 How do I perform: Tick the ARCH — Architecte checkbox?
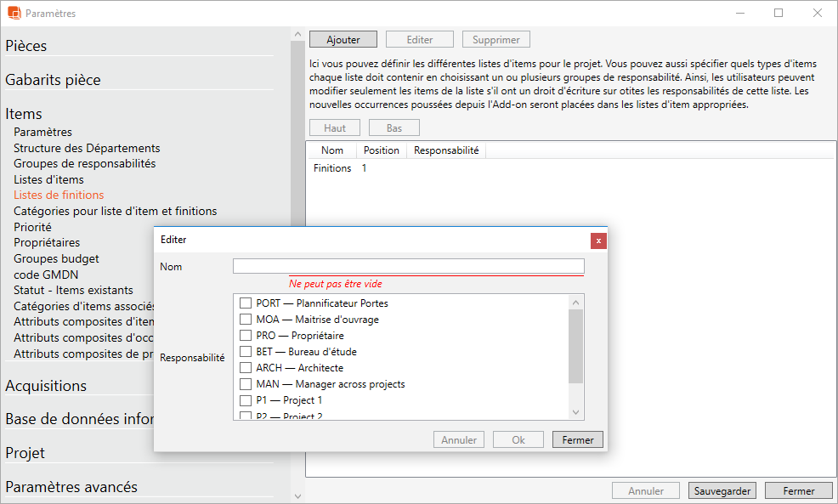(x=246, y=368)
